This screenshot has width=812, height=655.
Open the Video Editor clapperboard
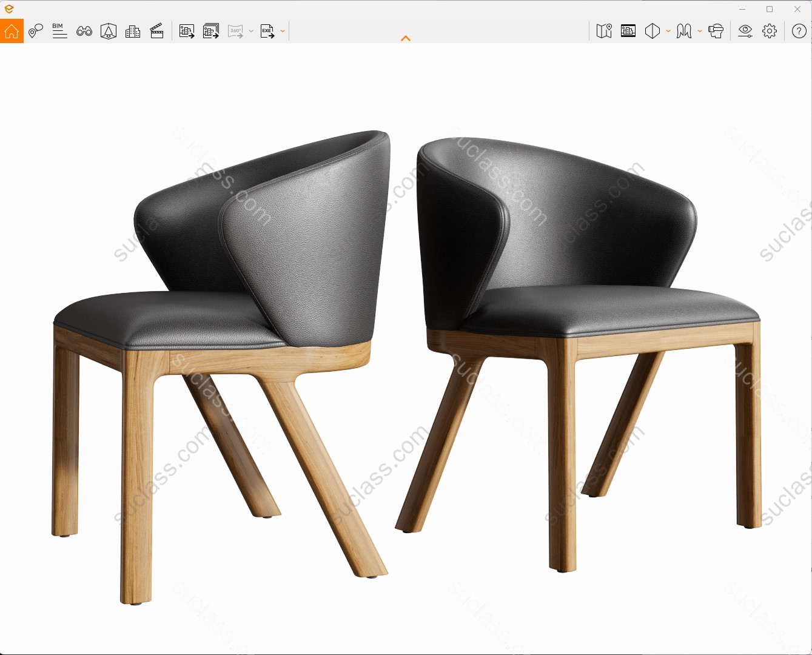[157, 31]
